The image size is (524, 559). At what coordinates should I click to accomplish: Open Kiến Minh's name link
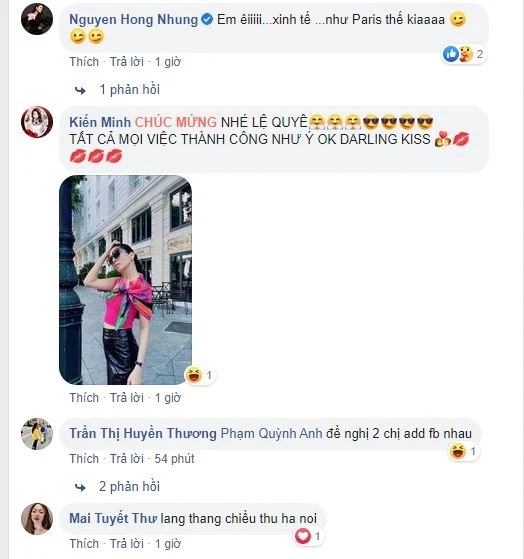[100, 122]
